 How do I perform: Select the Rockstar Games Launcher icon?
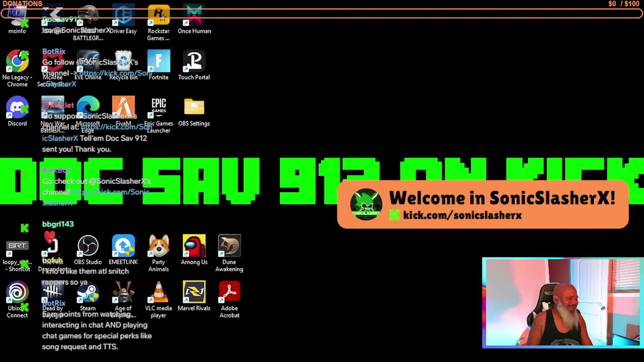pos(158,23)
